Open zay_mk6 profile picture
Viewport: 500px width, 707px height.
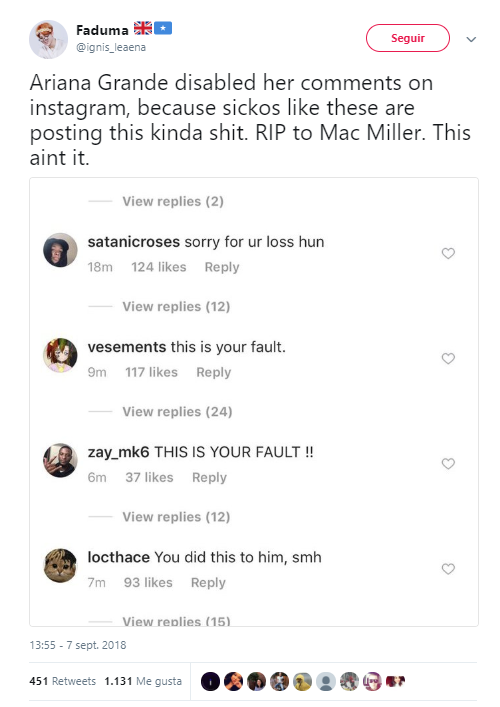pos(60,460)
